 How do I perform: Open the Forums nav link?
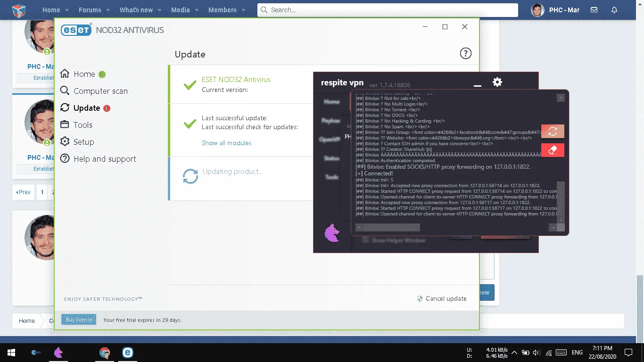click(x=90, y=10)
